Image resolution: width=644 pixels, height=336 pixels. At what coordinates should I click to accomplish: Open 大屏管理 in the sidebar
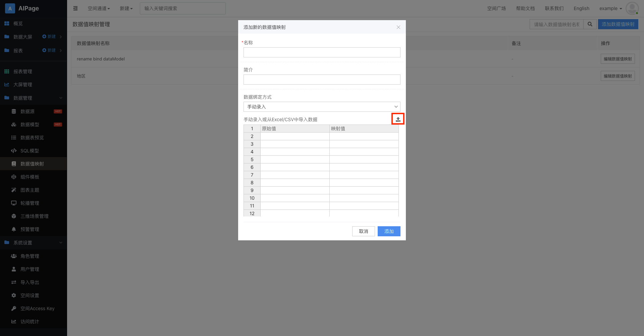(x=23, y=85)
